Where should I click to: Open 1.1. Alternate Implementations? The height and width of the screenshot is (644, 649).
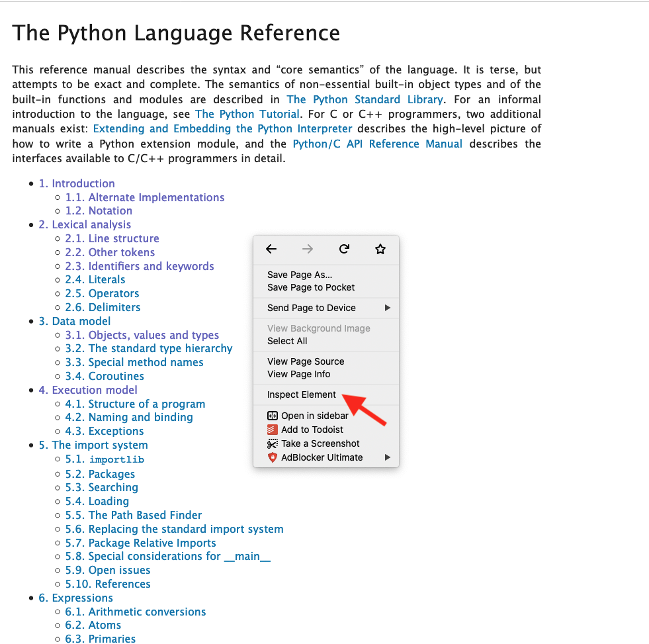coord(144,197)
